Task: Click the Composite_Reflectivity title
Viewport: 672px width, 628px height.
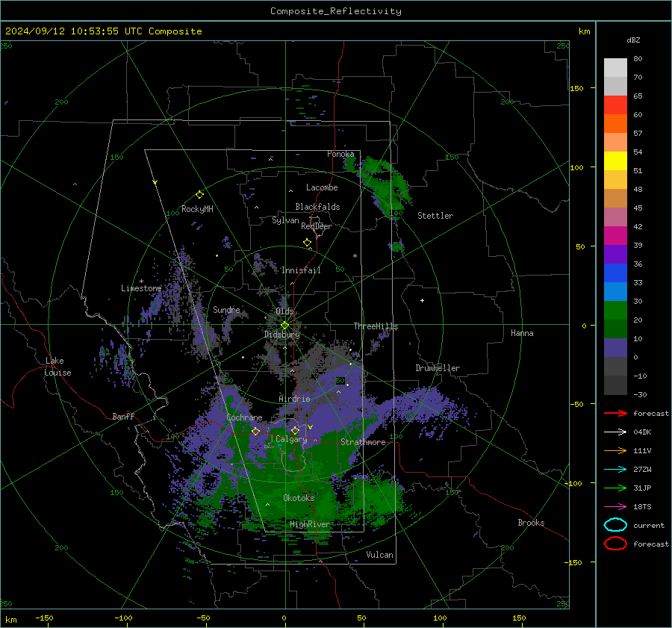Action: tap(336, 11)
